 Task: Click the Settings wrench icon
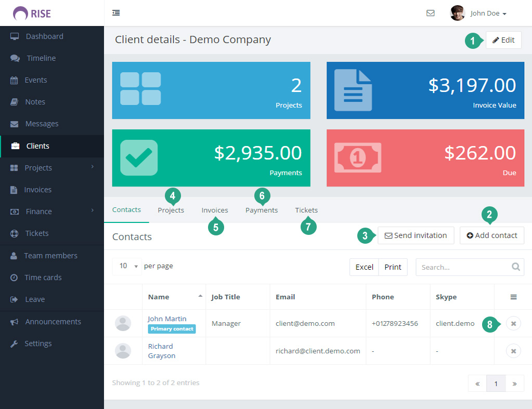tap(14, 344)
